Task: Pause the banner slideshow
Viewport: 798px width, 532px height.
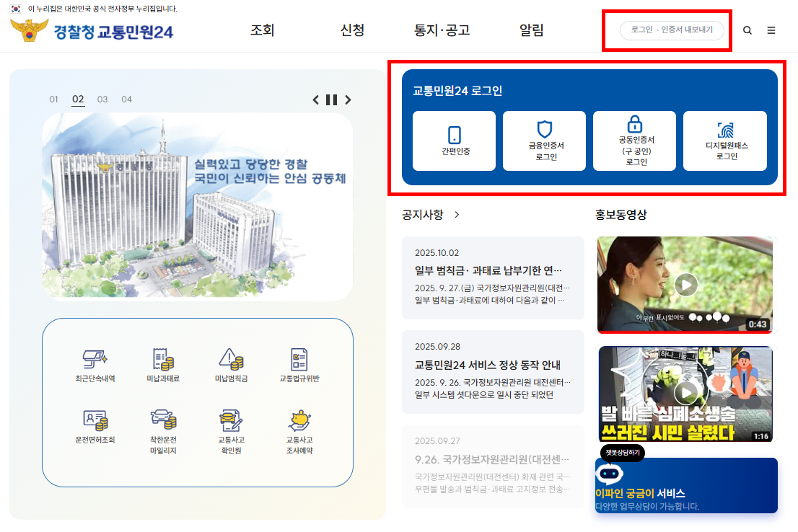Action: click(x=331, y=99)
